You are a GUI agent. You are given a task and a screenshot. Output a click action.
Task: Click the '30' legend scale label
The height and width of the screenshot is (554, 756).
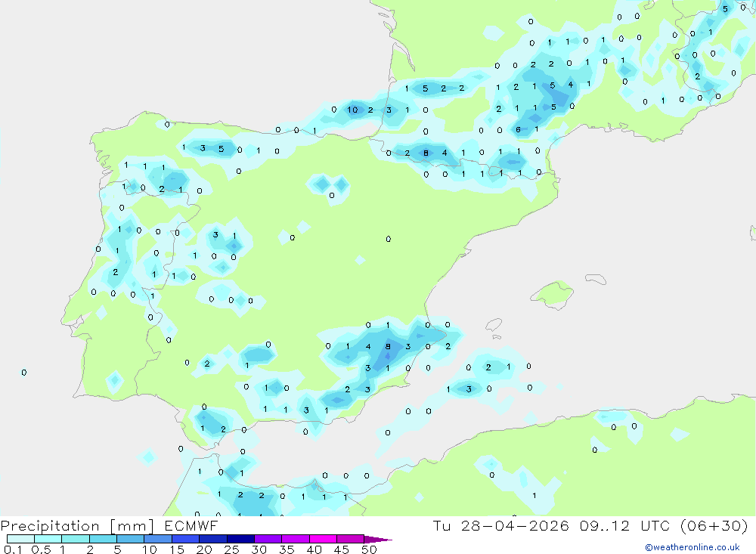tap(259, 549)
